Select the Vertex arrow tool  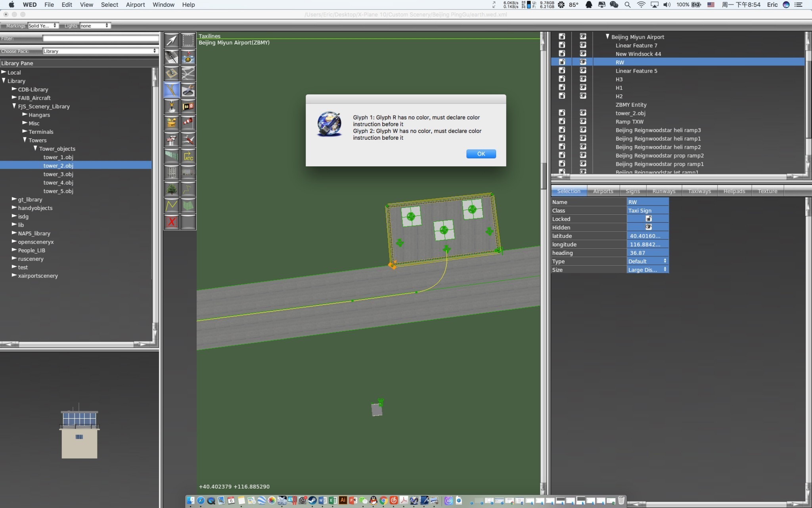[x=172, y=40]
